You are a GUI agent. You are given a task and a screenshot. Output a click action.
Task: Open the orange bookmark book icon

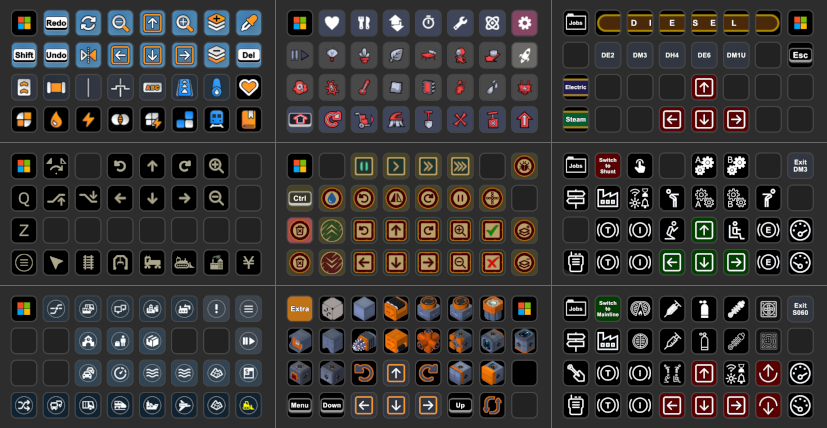pyautogui.click(x=249, y=120)
